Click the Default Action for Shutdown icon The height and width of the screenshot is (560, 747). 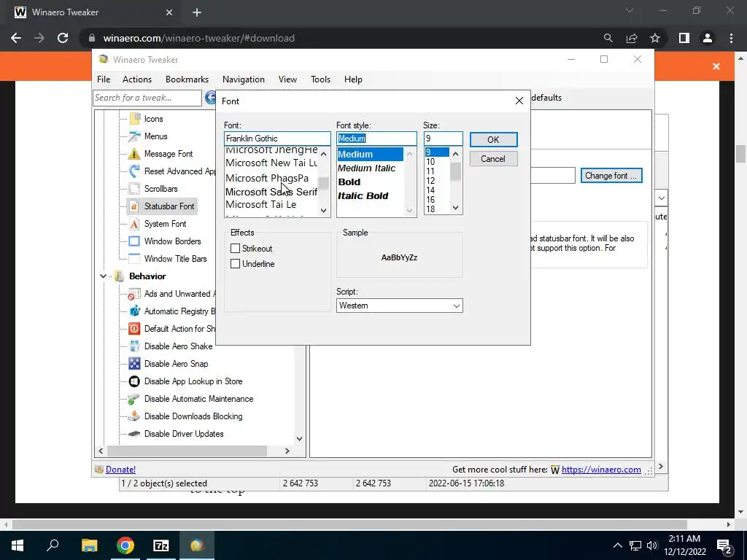pos(135,329)
